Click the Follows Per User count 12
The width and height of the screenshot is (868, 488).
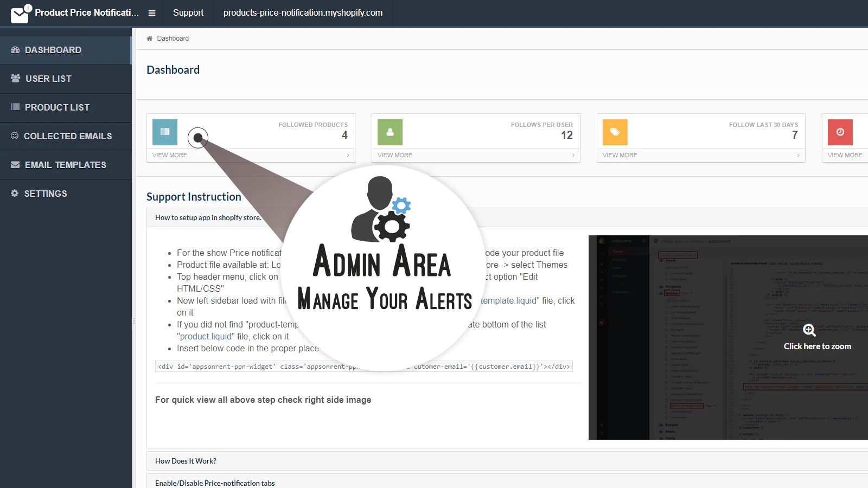(567, 135)
